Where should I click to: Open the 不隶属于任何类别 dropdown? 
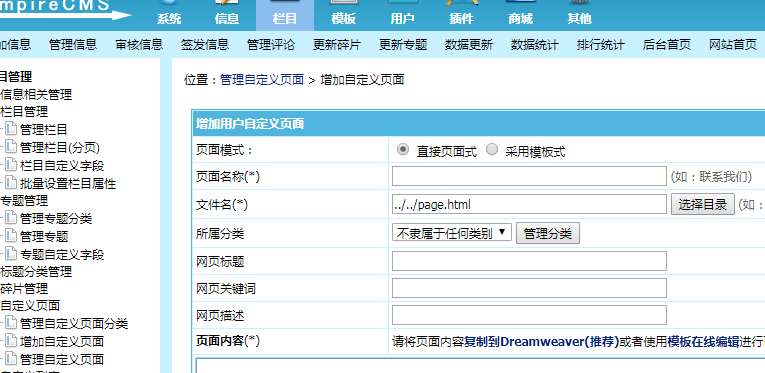(452, 233)
